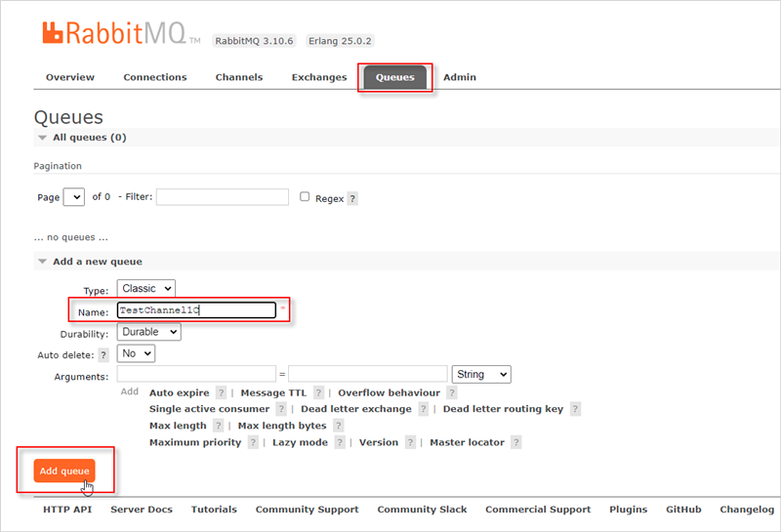Show help for Maximum priority

[253, 442]
